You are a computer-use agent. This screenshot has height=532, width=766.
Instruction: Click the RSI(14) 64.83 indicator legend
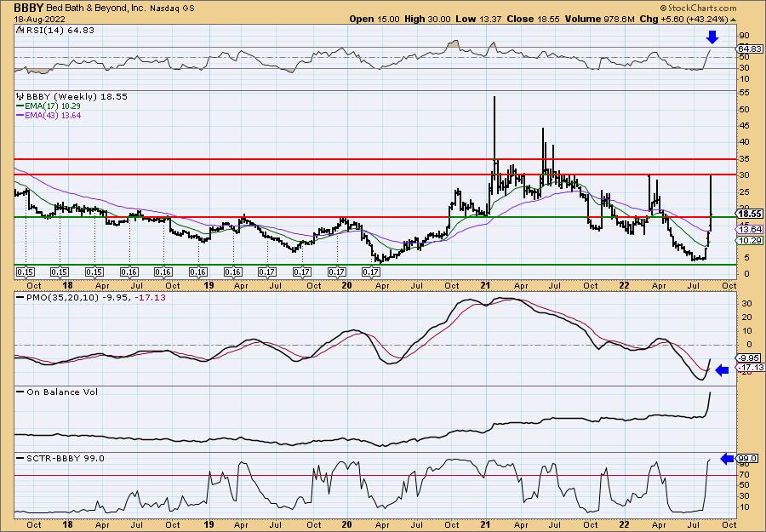click(x=55, y=31)
